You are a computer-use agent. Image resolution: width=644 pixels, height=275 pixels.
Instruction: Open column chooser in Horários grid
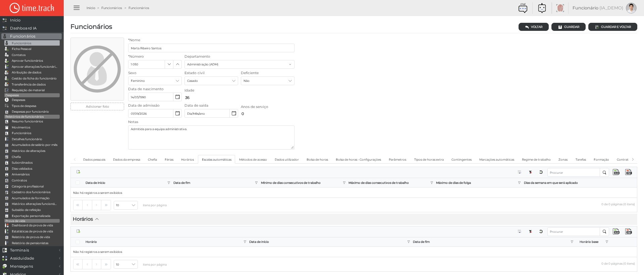point(519,231)
